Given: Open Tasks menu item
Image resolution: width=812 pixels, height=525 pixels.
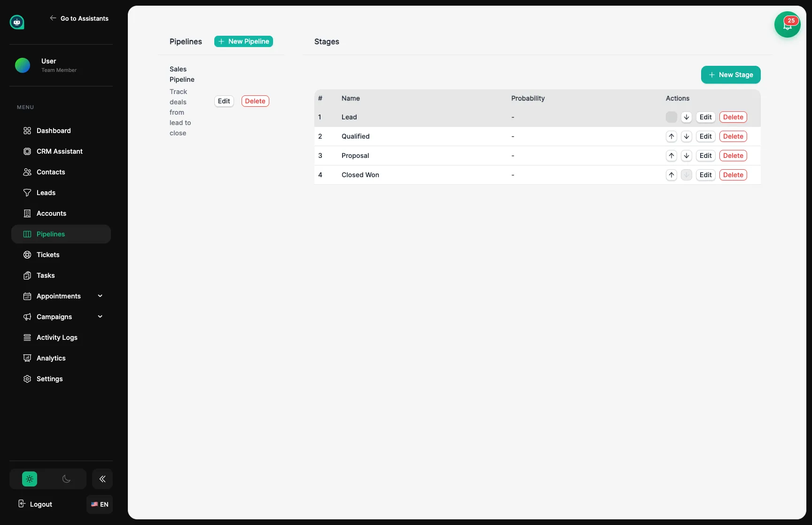Looking at the screenshot, I should 61,275.
